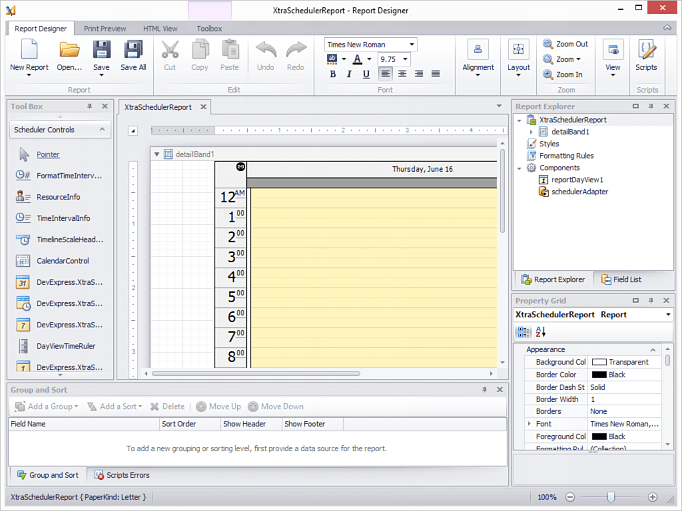
Task: Click the Move Down button
Action: (x=276, y=407)
